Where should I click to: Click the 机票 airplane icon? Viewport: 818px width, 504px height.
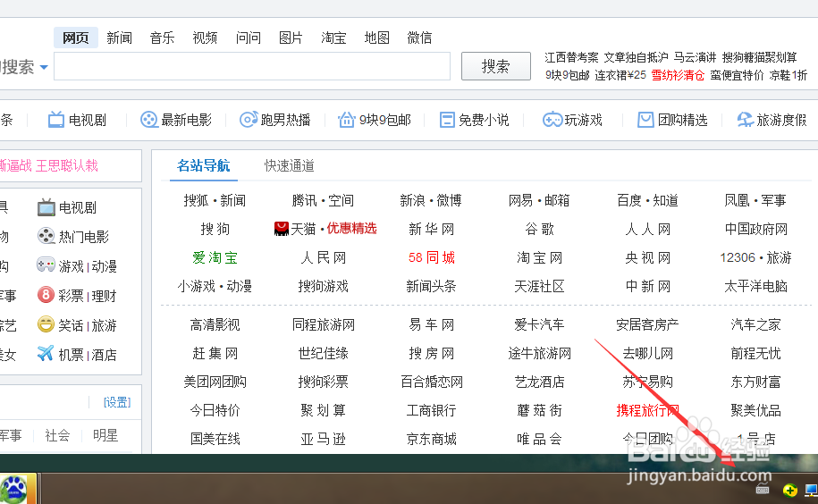pos(46,354)
